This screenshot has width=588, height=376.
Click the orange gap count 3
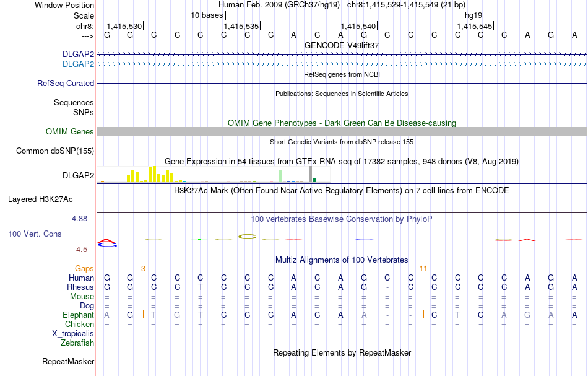pyautogui.click(x=143, y=269)
